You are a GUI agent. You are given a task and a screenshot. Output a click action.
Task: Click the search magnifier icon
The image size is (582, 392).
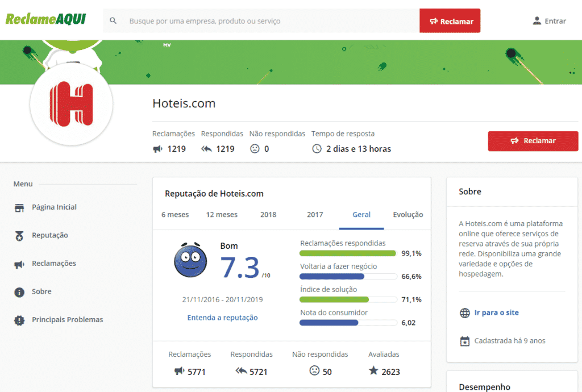(113, 21)
